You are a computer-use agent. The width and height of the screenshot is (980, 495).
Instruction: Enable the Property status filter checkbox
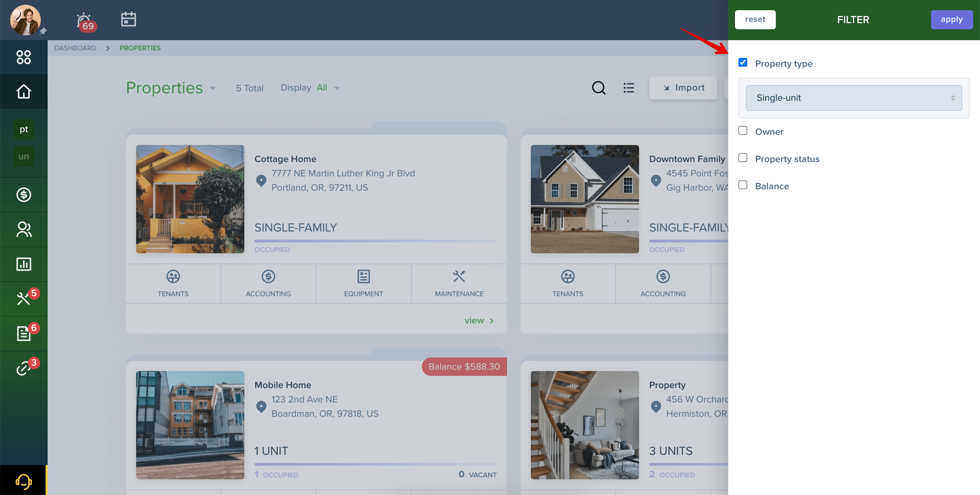point(742,158)
